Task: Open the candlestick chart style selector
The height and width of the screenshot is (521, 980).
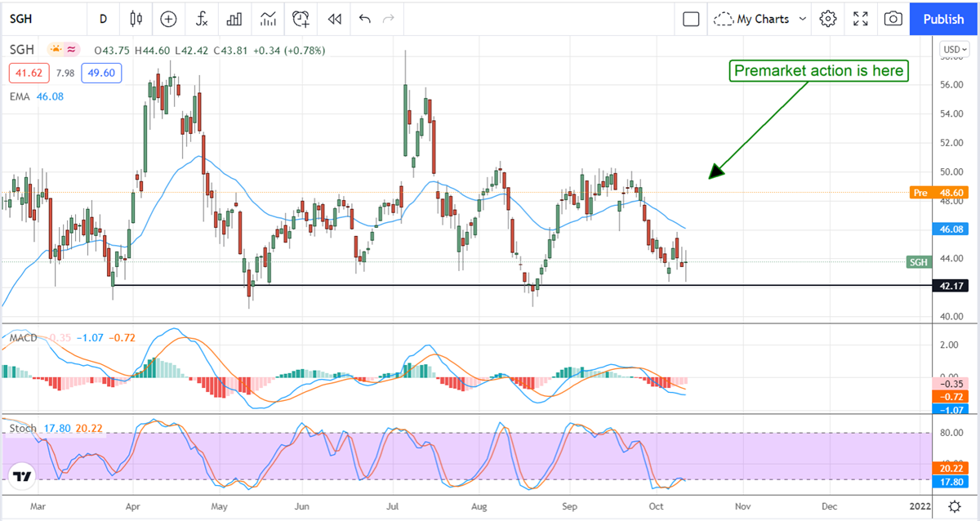Action: (136, 18)
